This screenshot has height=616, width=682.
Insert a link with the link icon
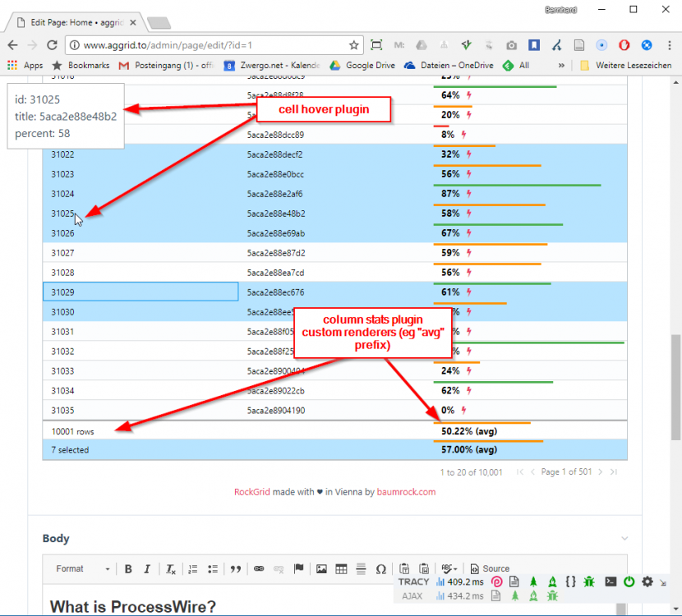pos(259,568)
